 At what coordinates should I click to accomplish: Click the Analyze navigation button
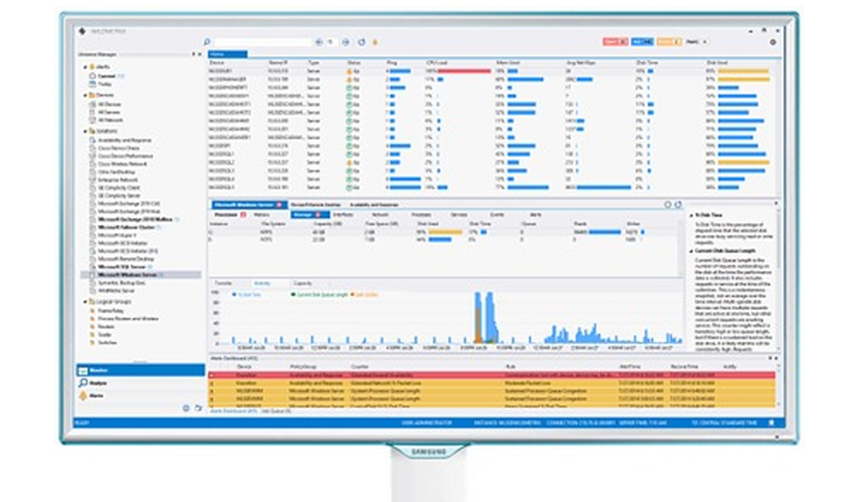pyautogui.click(x=140, y=383)
